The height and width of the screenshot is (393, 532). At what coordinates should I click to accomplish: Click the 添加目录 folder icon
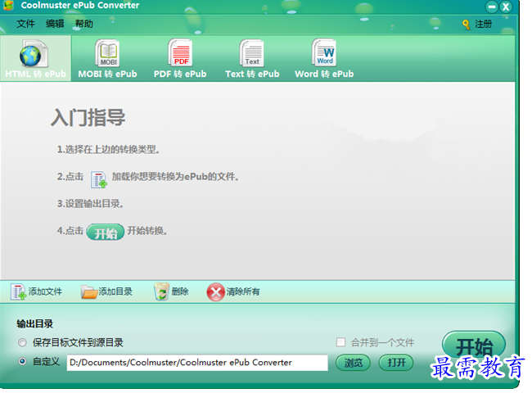point(89,291)
